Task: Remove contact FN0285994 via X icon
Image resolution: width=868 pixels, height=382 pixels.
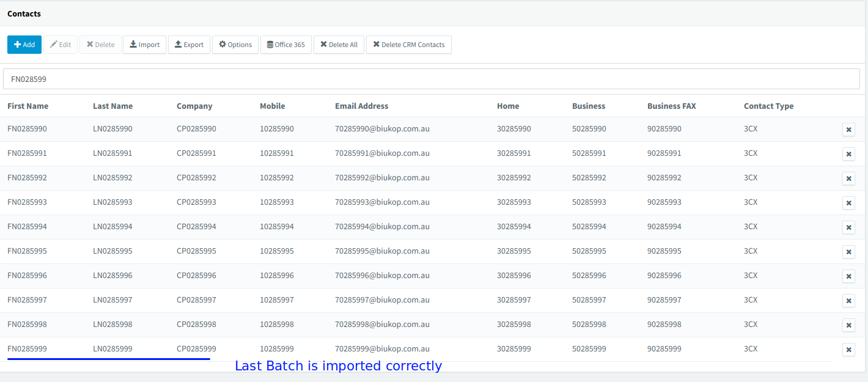Action: [848, 227]
